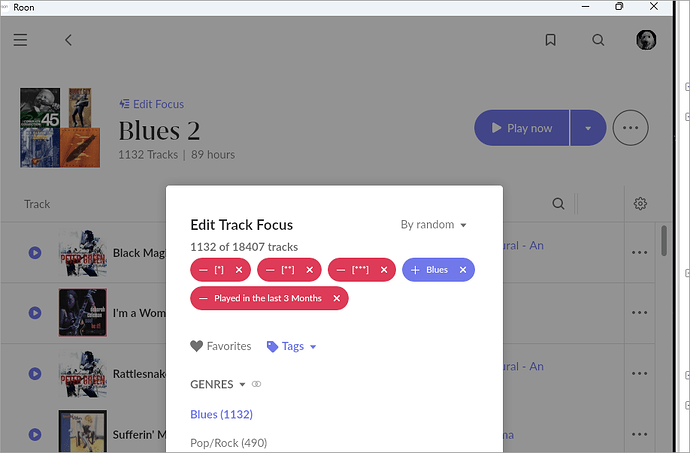690x453 pixels.
Task: Play the I'm a Woman track
Action: [35, 313]
